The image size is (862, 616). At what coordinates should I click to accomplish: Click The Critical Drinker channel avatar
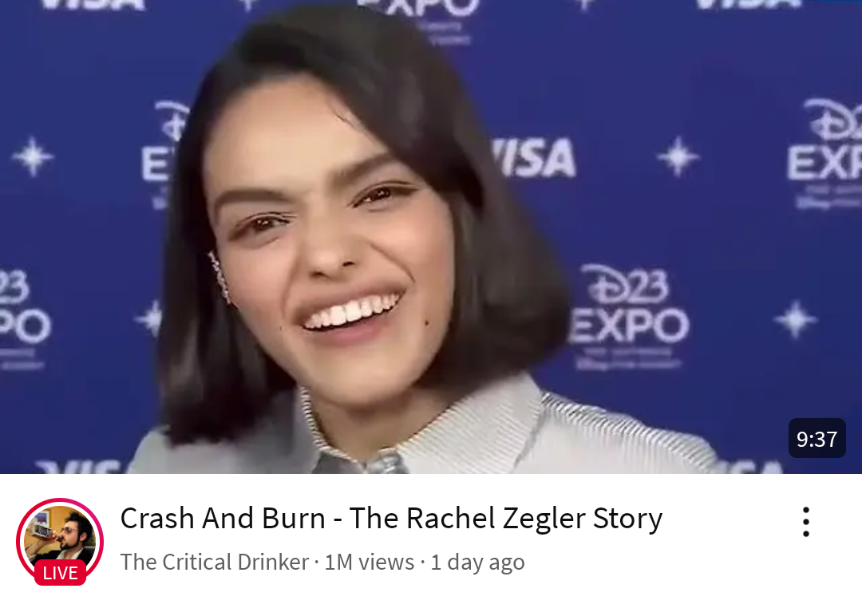click(60, 541)
